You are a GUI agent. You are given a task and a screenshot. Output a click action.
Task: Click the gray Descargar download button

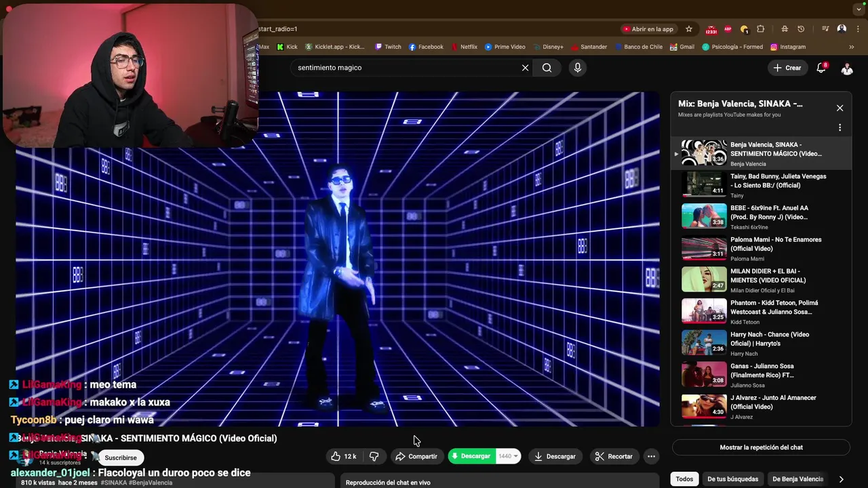pos(555,456)
